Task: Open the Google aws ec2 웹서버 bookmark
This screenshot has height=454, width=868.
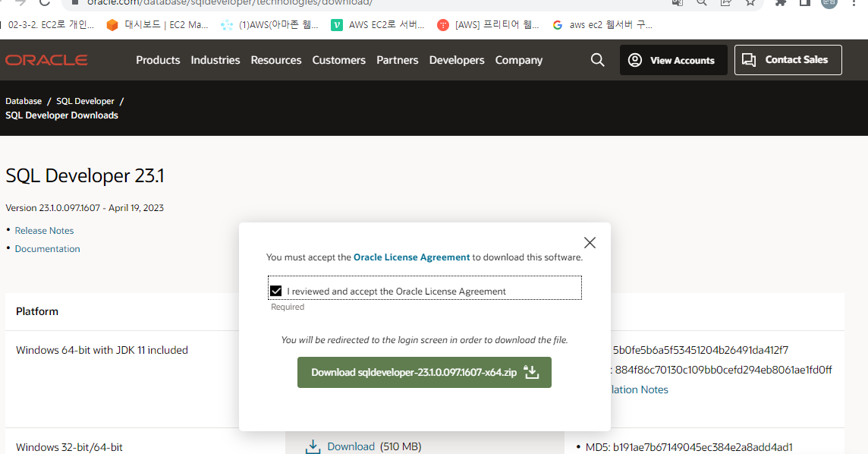Action: (x=603, y=24)
